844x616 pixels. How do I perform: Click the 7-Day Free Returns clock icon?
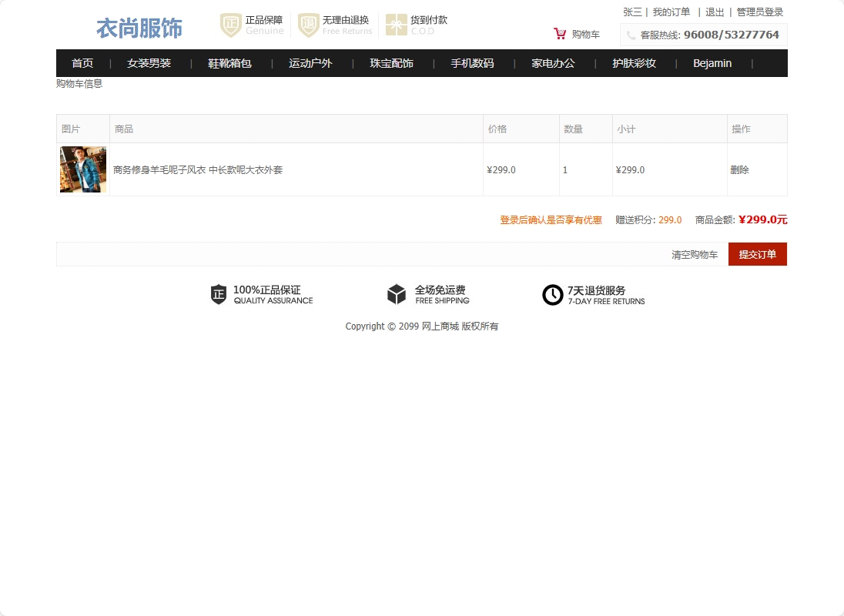[552, 294]
